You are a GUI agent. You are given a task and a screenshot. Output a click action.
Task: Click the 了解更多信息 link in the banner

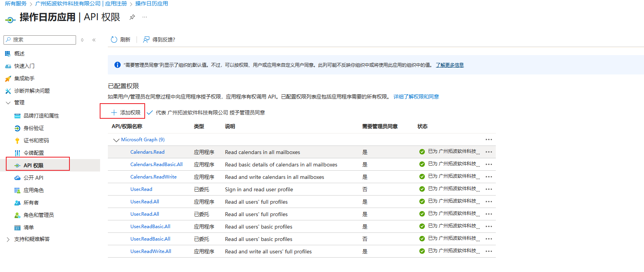pos(449,65)
